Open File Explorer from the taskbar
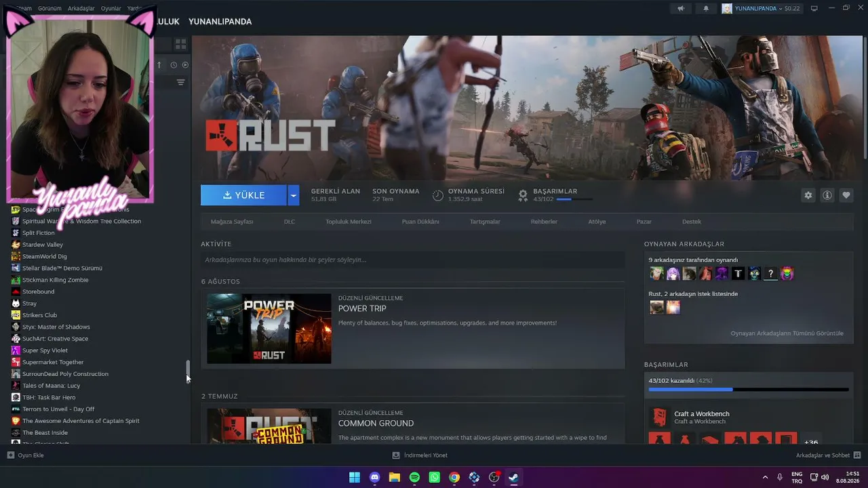The image size is (868, 488). [x=395, y=477]
